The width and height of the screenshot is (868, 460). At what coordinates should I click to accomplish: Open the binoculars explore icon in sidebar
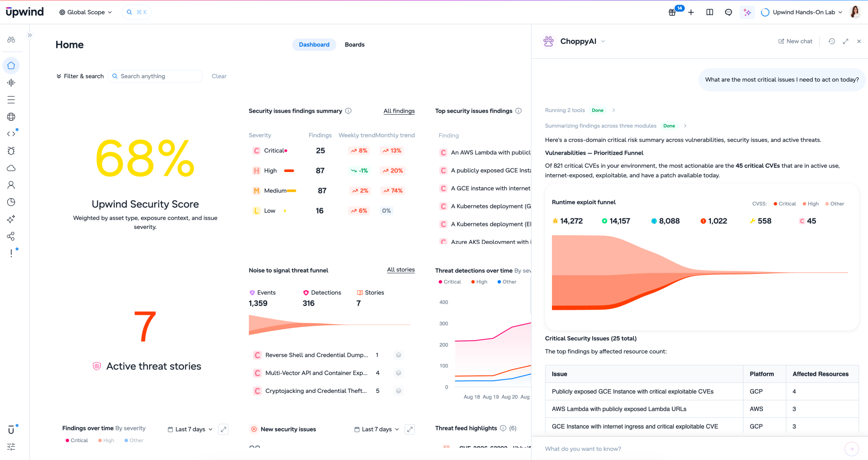(x=11, y=40)
